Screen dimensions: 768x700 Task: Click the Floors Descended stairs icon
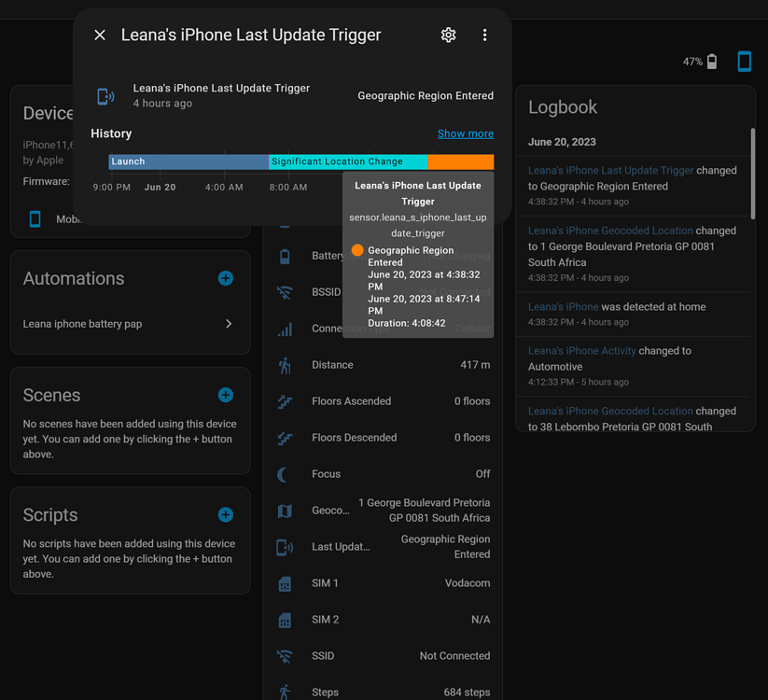tap(285, 438)
